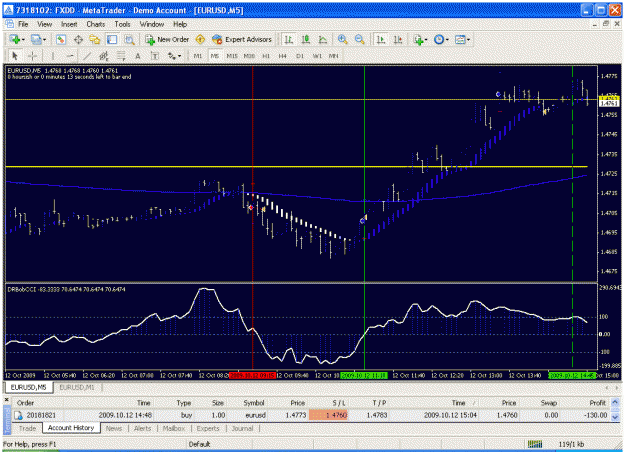
Task: Open the Periods clock icon
Action: click(x=438, y=39)
